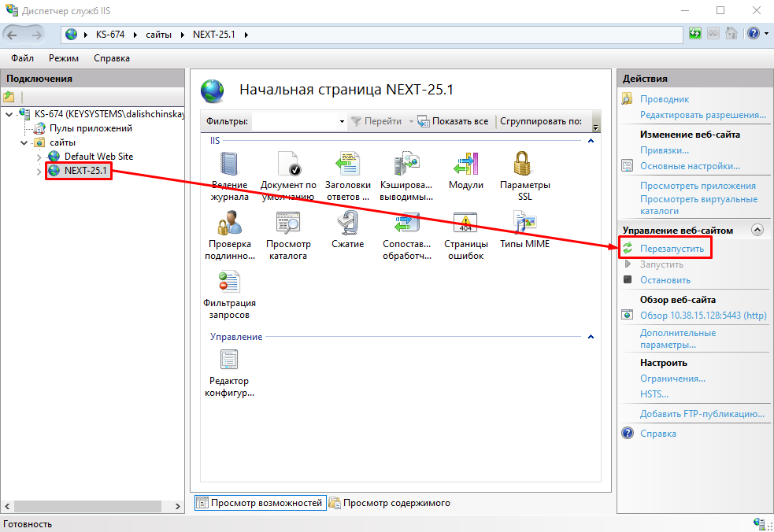Image resolution: width=774 pixels, height=532 pixels.
Task: Open the Фильтры dropdown list
Action: click(x=342, y=122)
